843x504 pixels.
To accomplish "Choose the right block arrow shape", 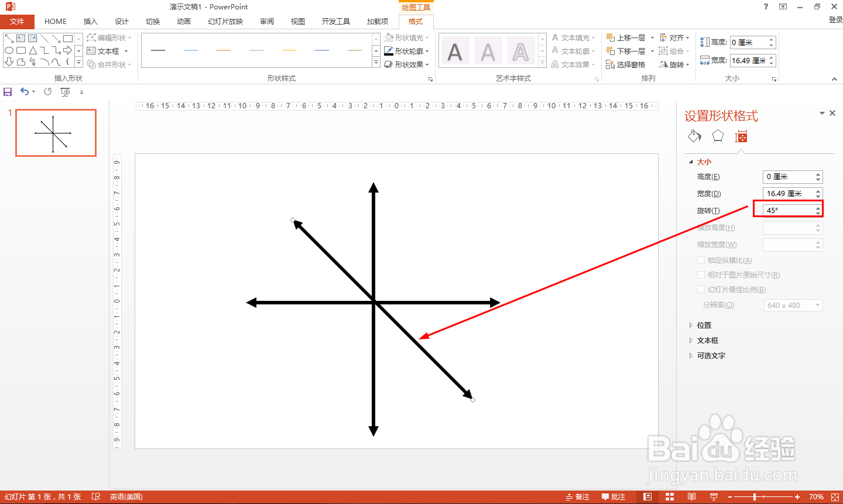I will 68,50.
